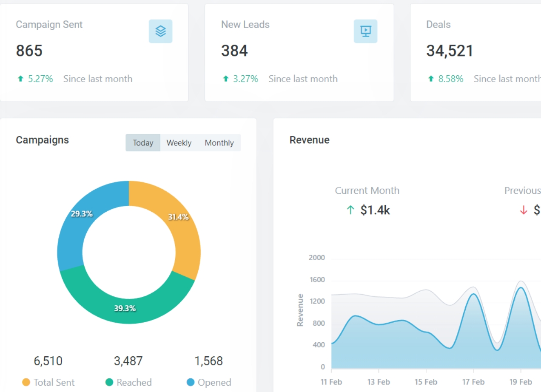The height and width of the screenshot is (392, 541).
Task: Click Since last month in Campaign Sent card
Action: click(98, 79)
